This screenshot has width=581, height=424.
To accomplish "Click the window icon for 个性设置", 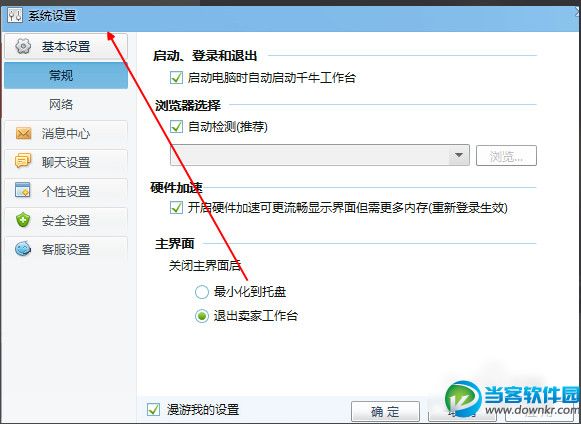I will coord(23,190).
